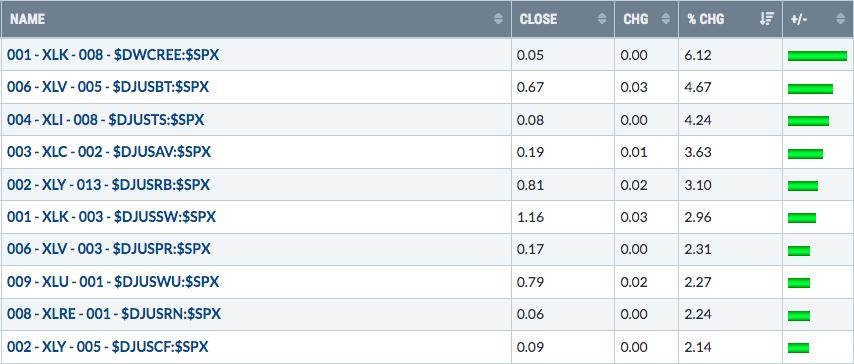Click the +/- column sort arrows
Image resolution: width=854 pixels, height=364 pixels.
(x=840, y=19)
